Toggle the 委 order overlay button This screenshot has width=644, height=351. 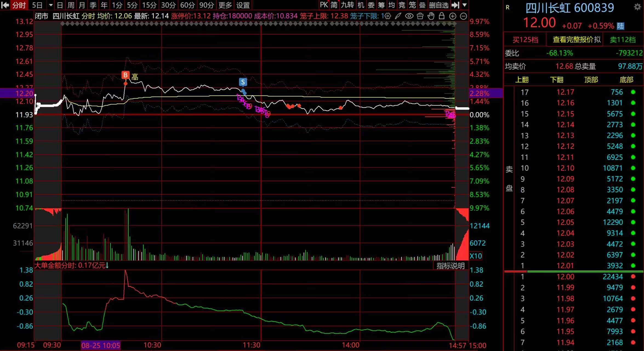point(371,5)
